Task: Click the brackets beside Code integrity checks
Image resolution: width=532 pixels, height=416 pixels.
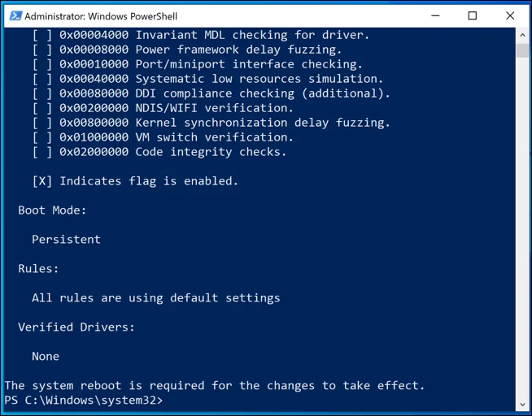Action: 42,152
